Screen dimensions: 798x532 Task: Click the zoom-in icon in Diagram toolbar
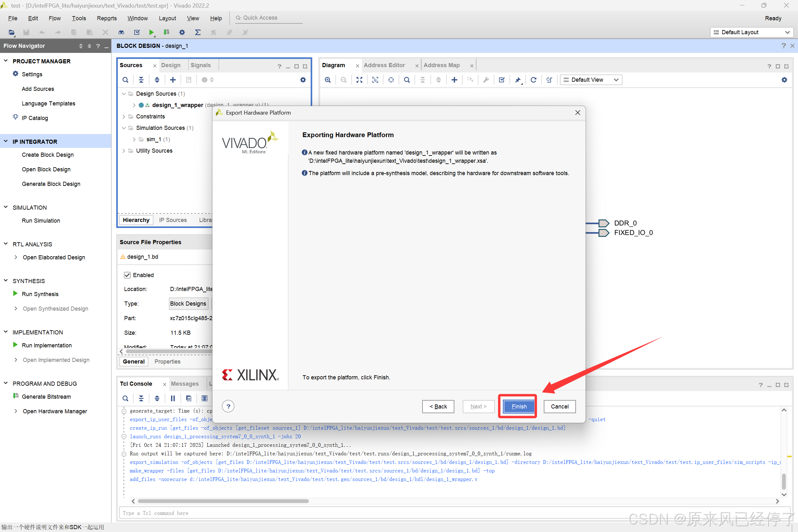328,80
